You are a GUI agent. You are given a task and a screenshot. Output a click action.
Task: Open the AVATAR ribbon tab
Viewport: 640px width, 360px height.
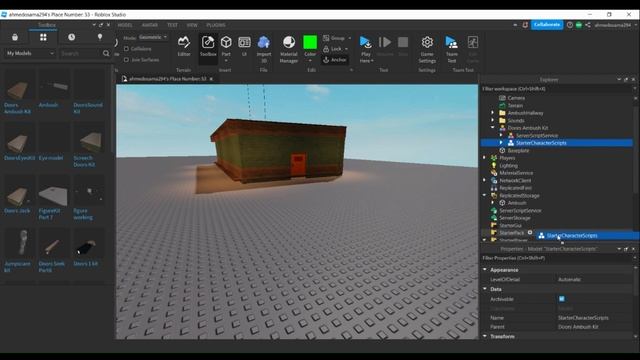(150, 25)
